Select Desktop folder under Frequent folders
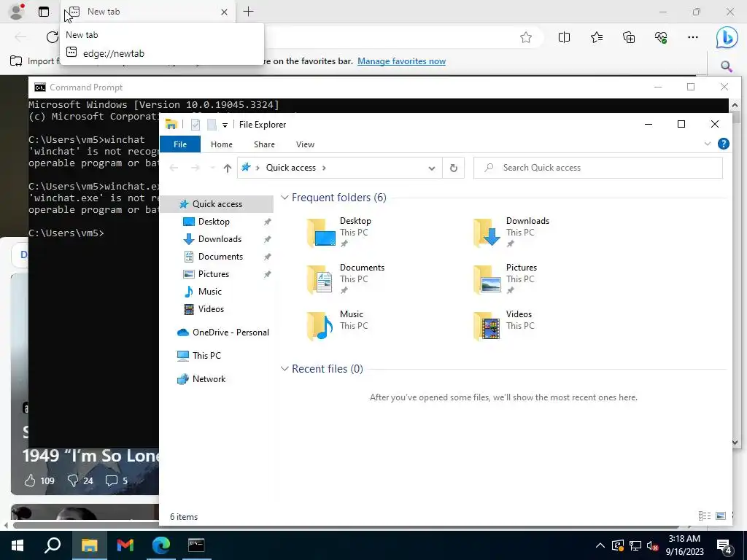Image resolution: width=747 pixels, height=560 pixels. [x=339, y=233]
